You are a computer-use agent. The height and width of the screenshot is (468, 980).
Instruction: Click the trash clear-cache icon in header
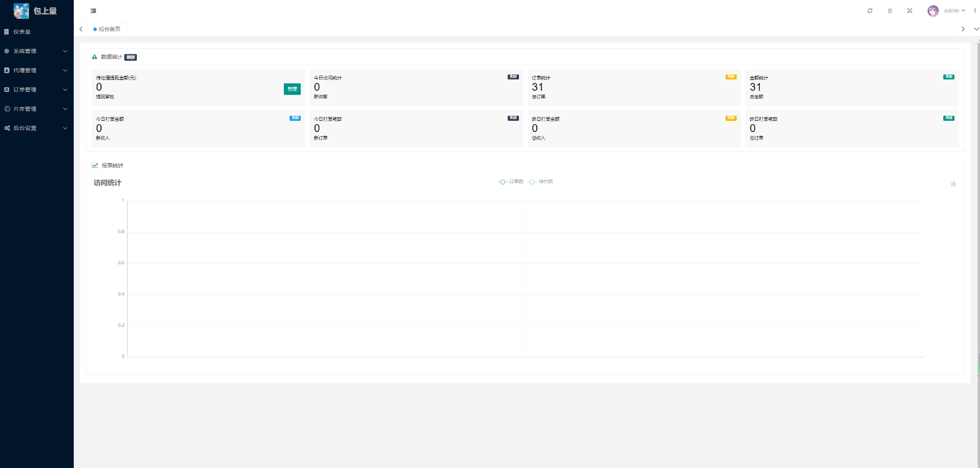890,11
